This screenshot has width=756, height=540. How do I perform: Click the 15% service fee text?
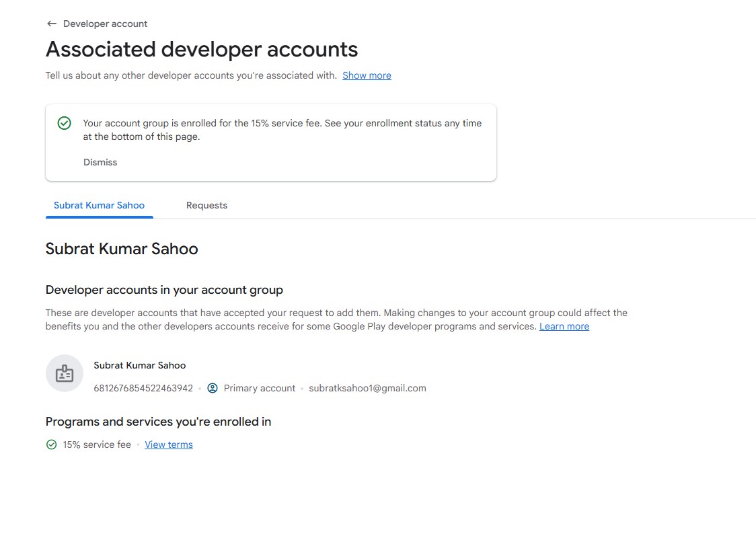(97, 445)
